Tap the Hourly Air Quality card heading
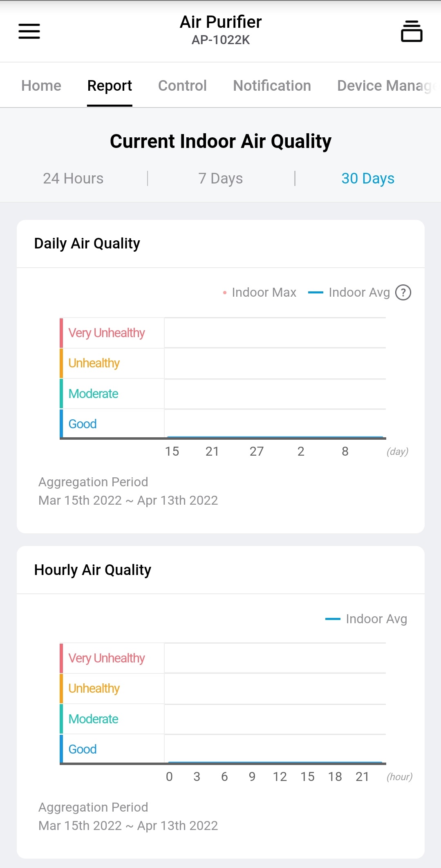 93,570
